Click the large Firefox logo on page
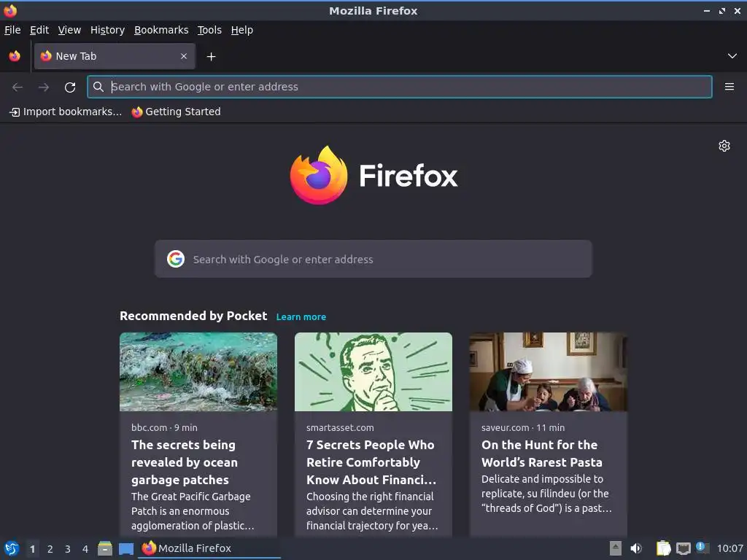747x560 pixels. pyautogui.click(x=373, y=175)
